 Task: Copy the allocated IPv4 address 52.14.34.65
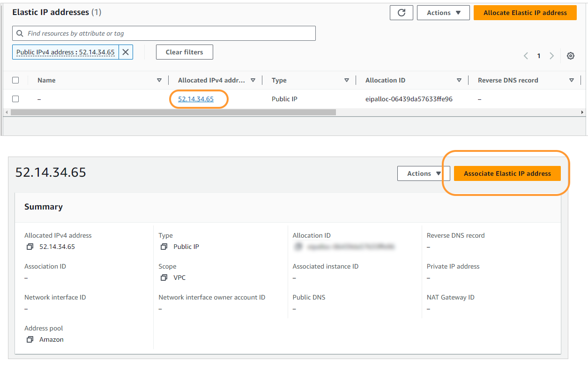click(x=30, y=246)
